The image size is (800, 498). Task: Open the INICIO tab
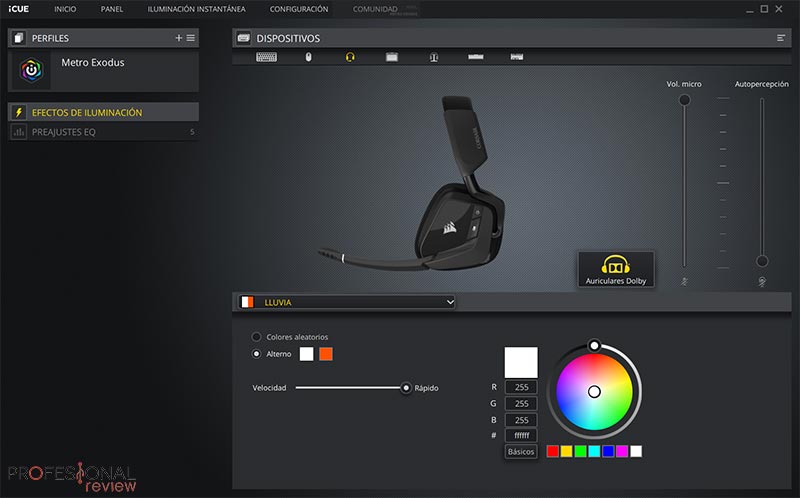pyautogui.click(x=65, y=9)
